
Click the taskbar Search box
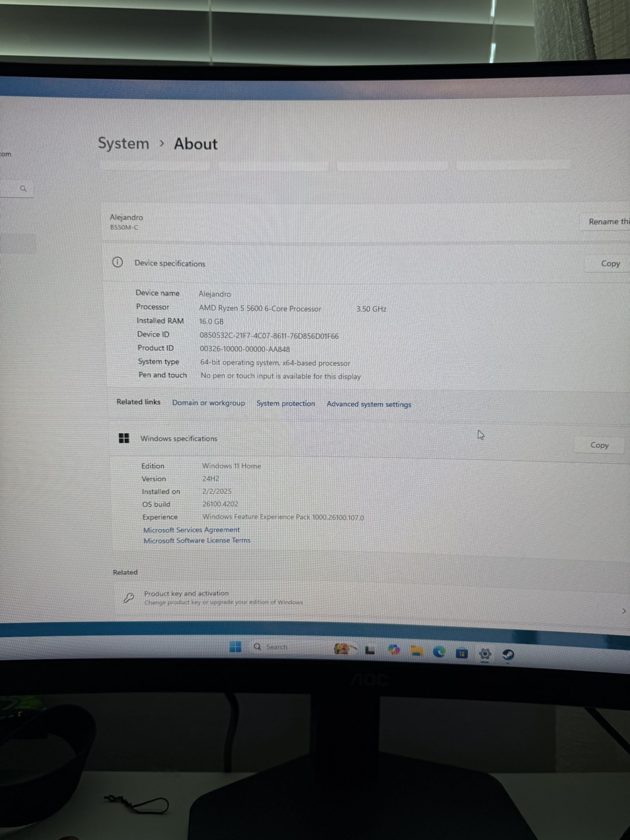292,647
